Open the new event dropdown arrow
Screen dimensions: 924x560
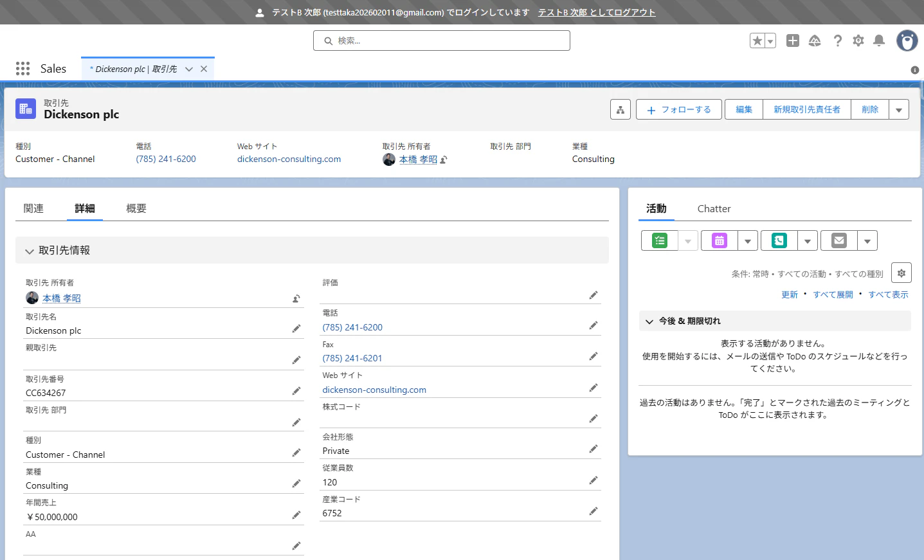pos(748,240)
